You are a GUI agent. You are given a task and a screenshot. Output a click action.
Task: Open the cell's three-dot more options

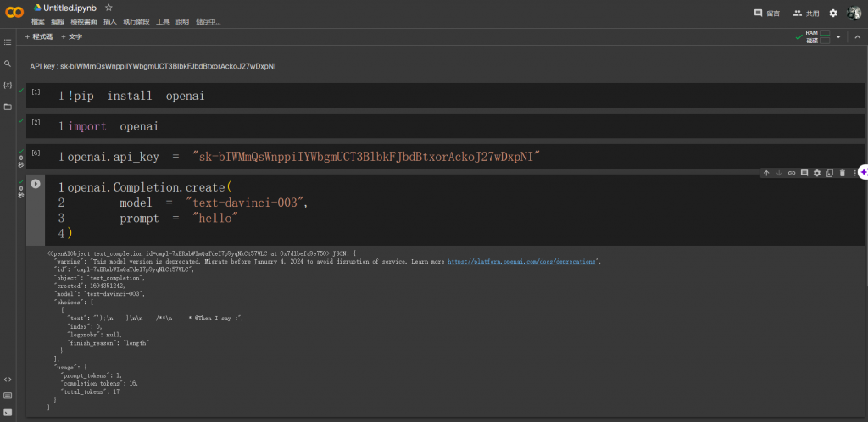854,173
